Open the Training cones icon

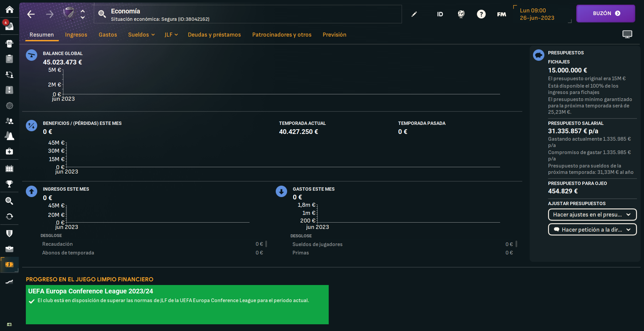coord(9,136)
